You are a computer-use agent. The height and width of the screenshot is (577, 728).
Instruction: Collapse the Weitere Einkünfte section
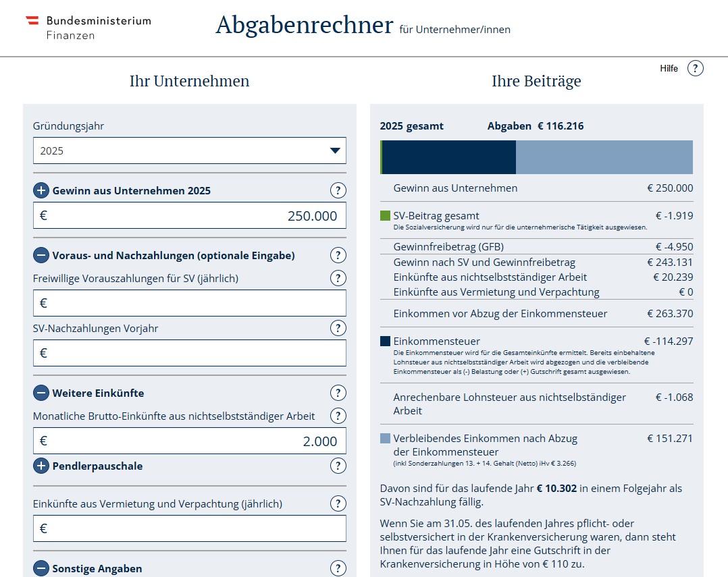(41, 393)
